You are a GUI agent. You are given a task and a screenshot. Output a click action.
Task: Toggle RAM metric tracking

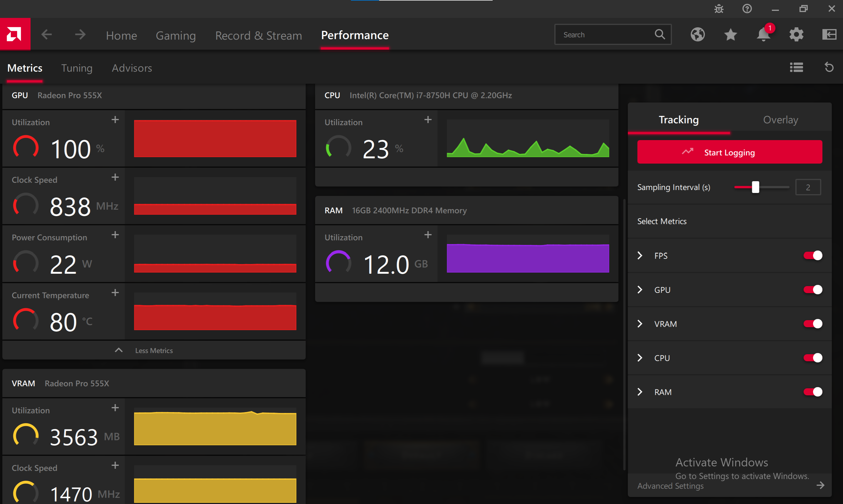click(x=813, y=392)
